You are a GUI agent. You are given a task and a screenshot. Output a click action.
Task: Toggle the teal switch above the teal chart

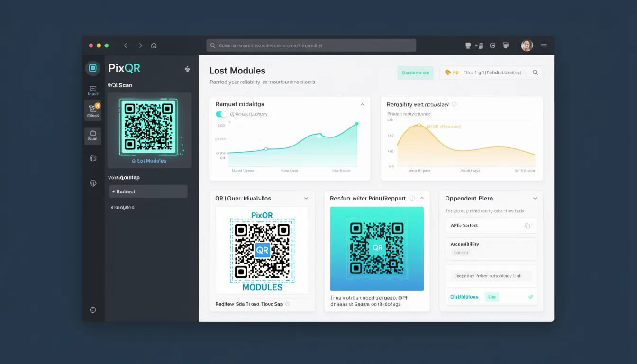221,114
